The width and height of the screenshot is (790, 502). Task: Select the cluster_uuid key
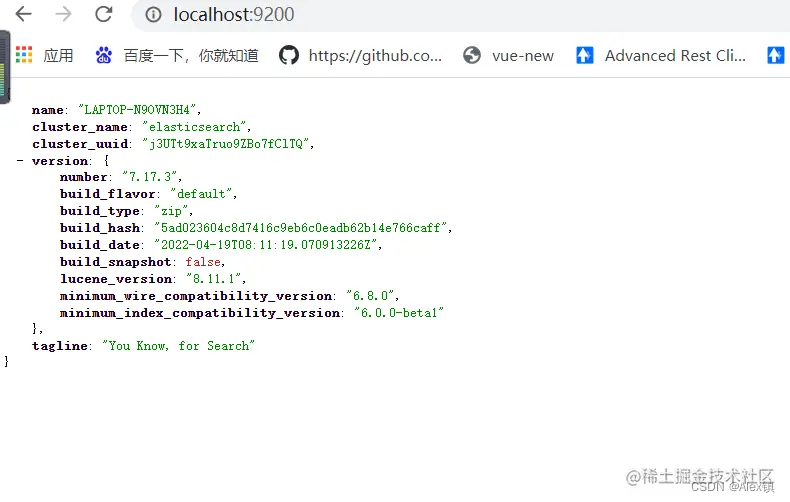pyautogui.click(x=80, y=144)
